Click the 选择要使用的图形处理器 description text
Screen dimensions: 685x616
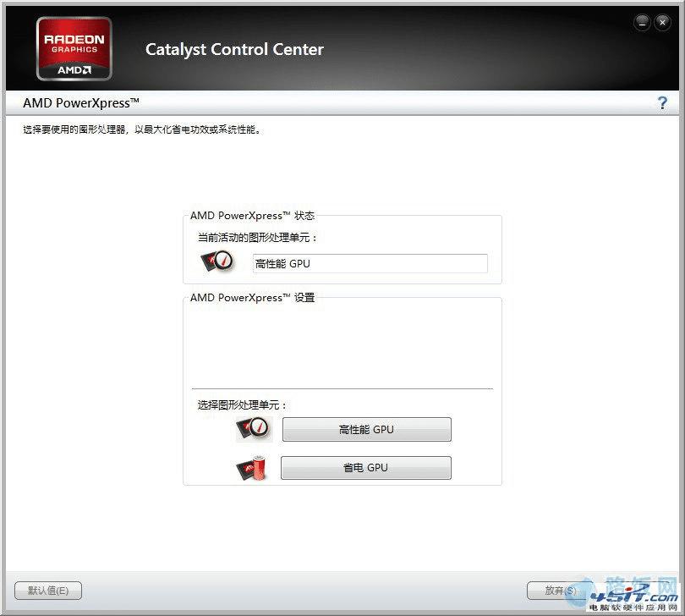point(143,129)
